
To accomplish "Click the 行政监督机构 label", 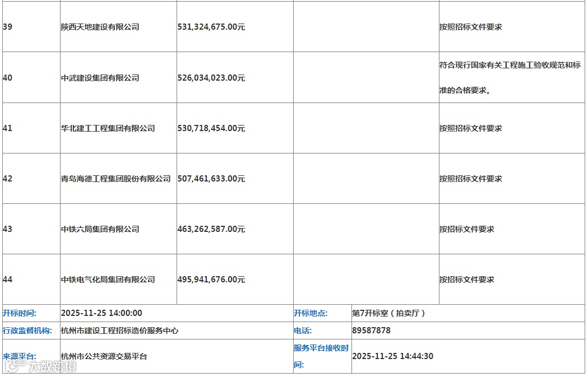I will pyautogui.click(x=27, y=331).
